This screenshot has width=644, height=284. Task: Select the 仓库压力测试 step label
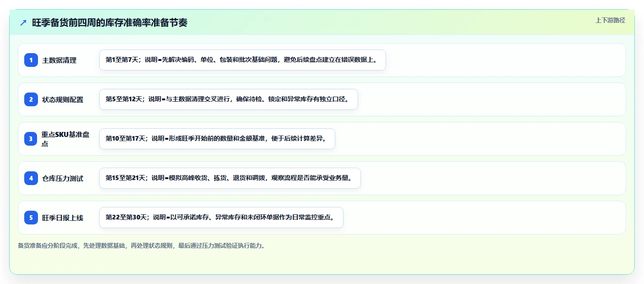pos(63,178)
